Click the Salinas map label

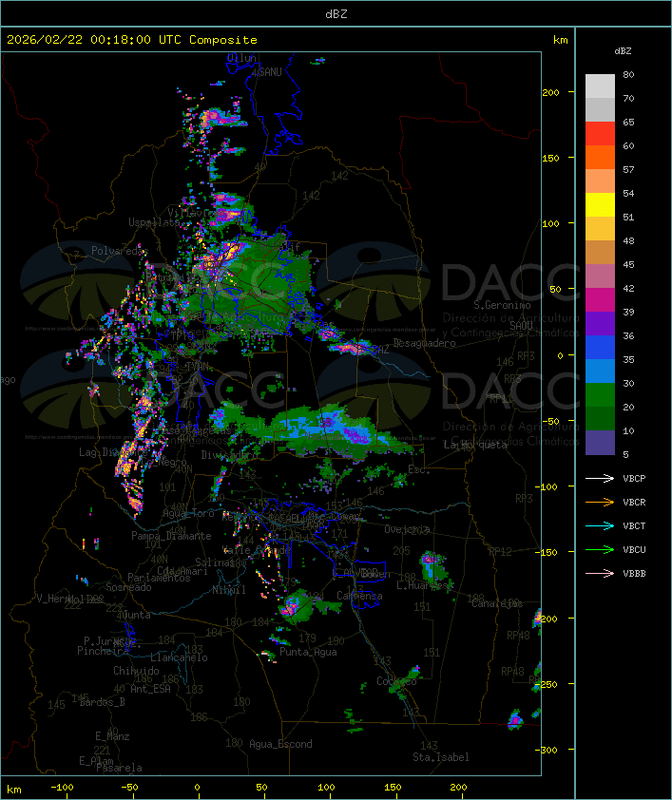tap(215, 562)
